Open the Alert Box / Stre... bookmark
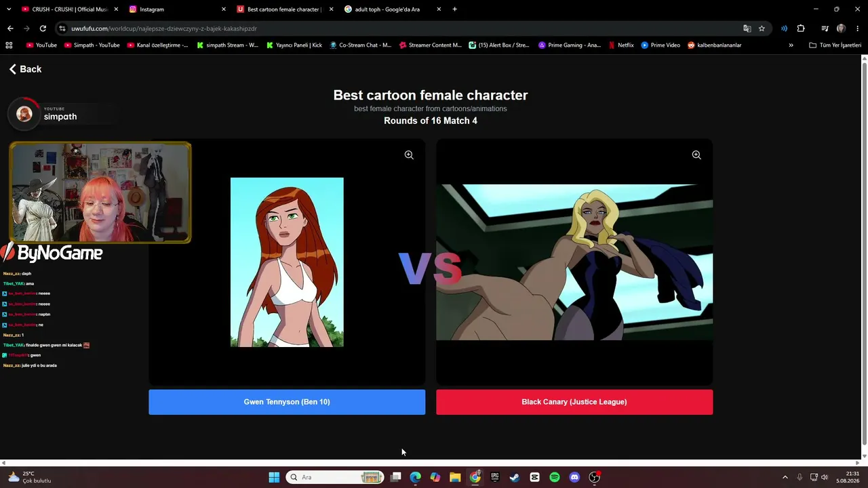Image resolution: width=868 pixels, height=488 pixels. pos(499,45)
